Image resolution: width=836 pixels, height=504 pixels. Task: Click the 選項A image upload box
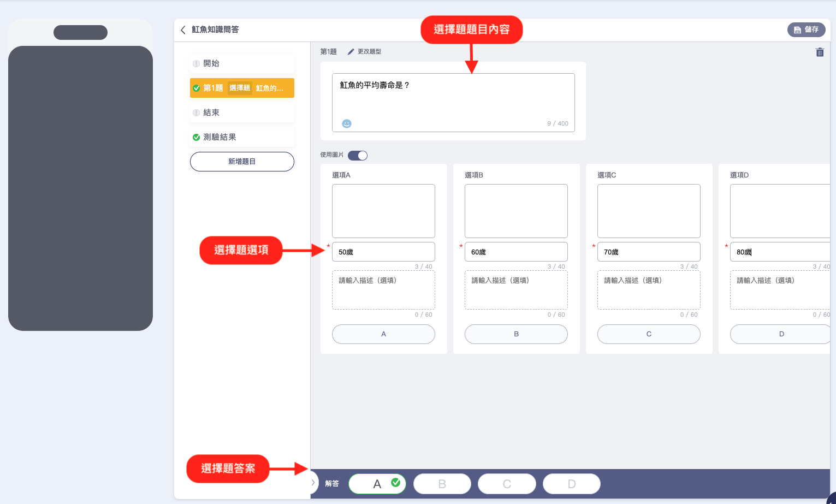[x=383, y=211]
